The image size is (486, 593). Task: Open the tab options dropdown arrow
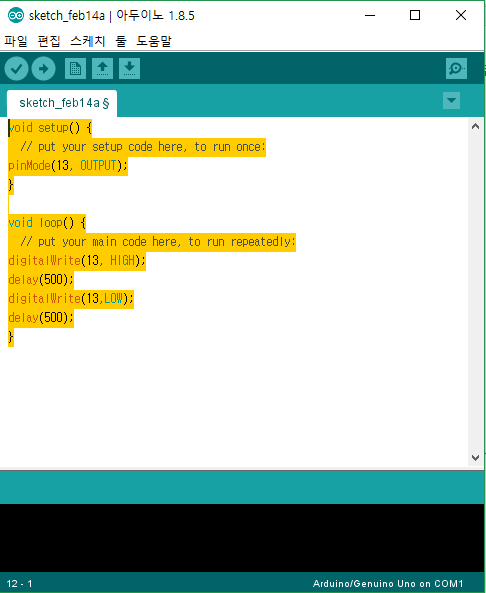(451, 101)
